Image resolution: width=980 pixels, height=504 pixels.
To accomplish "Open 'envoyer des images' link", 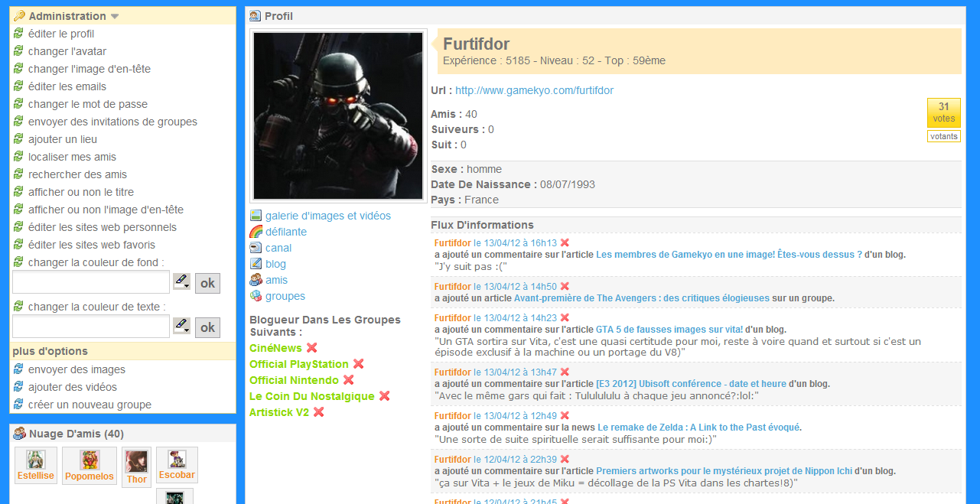I will tap(77, 369).
